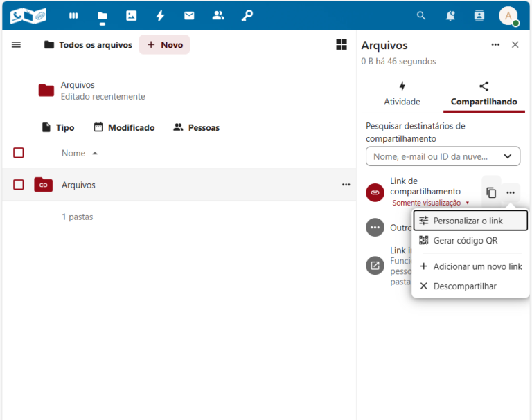Copy the share link to clipboard
This screenshot has width=532, height=420.
(x=491, y=192)
